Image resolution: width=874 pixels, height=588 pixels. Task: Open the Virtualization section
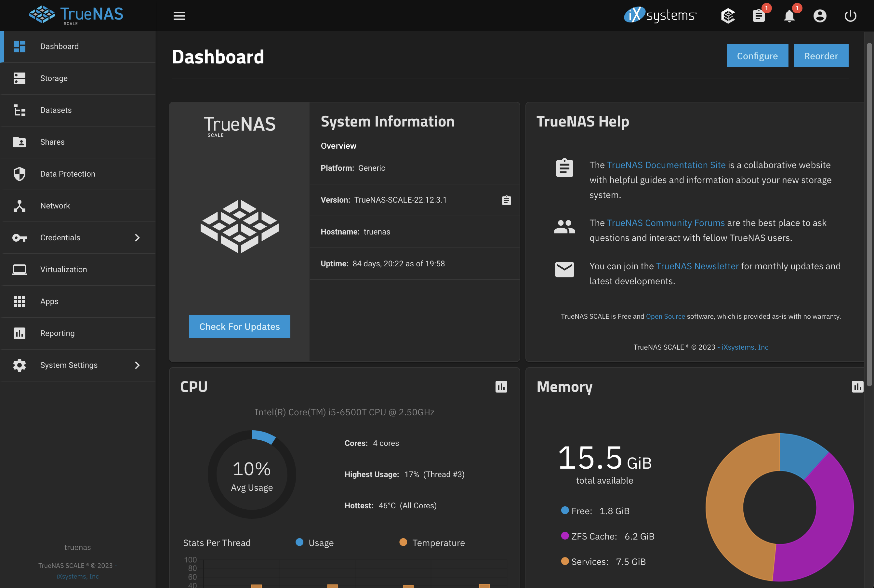click(63, 270)
